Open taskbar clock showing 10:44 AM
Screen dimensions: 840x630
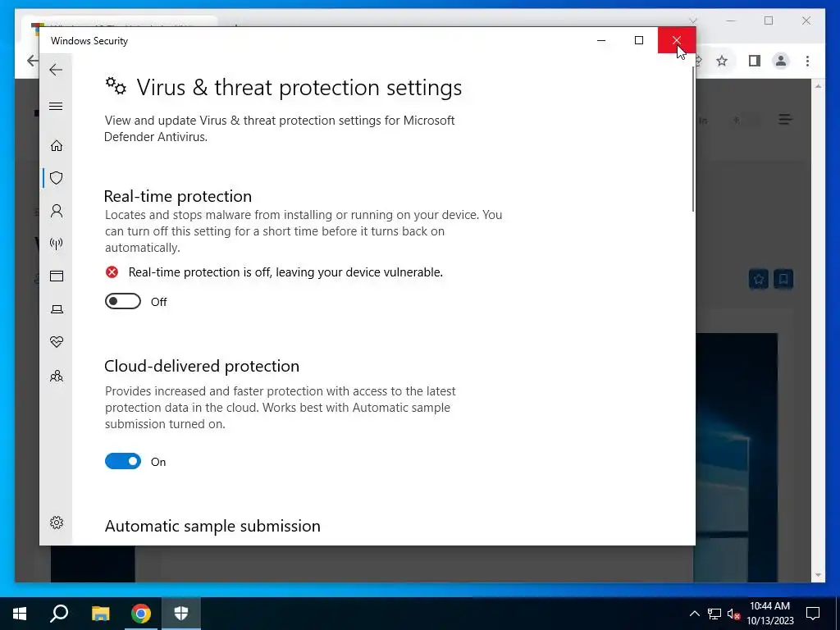[769, 614]
